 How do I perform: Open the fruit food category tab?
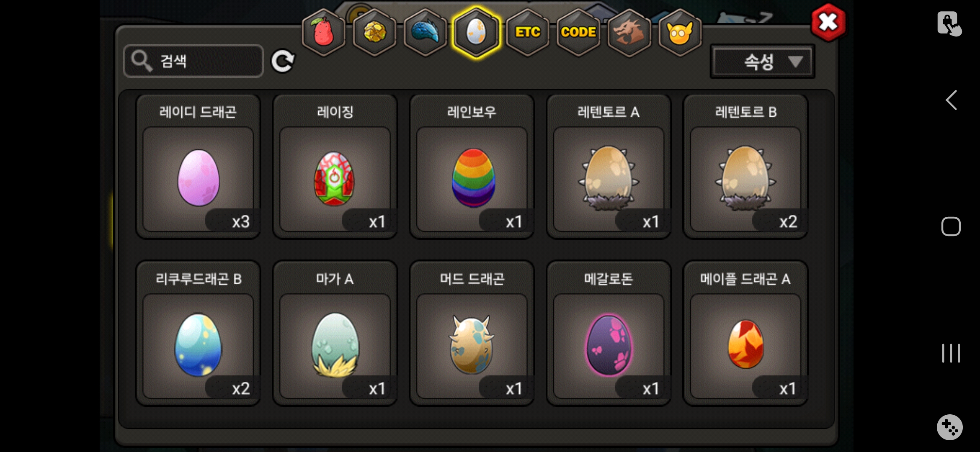pos(323,32)
